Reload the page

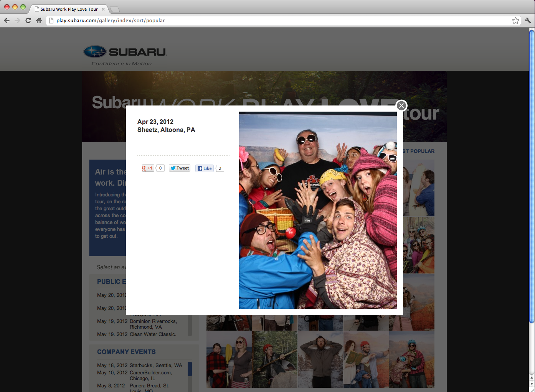click(x=28, y=20)
